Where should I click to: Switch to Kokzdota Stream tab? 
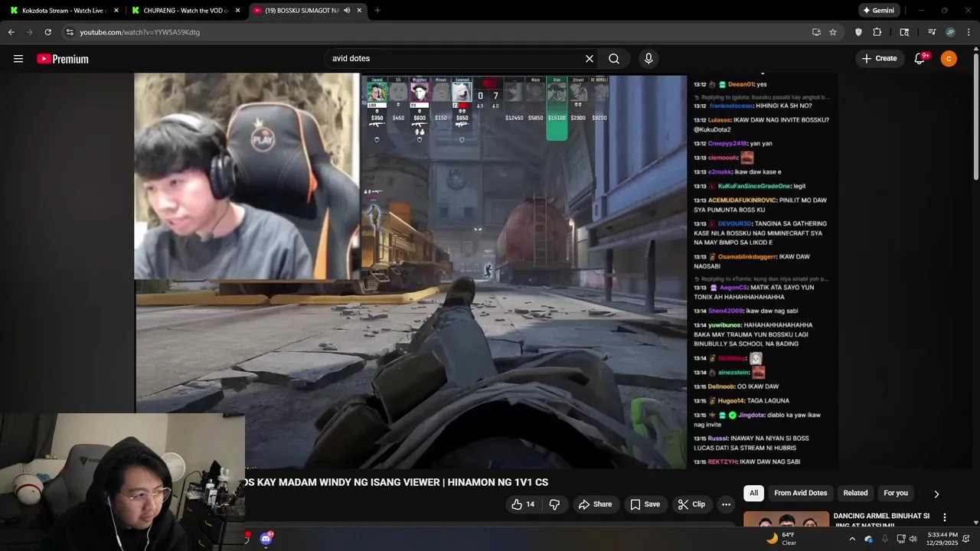click(64, 11)
